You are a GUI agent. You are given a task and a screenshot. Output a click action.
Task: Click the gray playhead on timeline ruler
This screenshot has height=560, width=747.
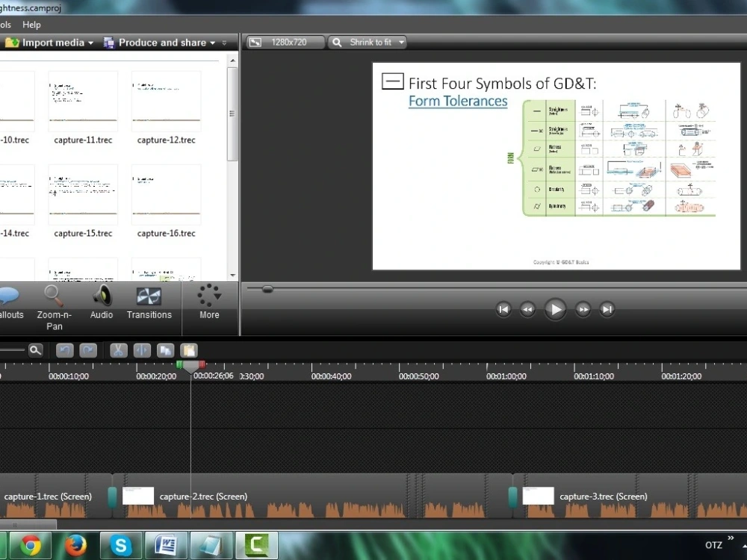pos(190,367)
